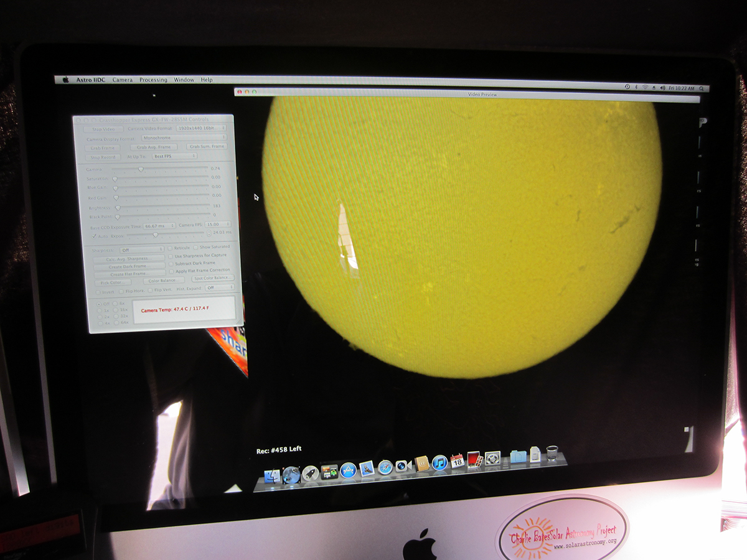Click Create Dark Frame button
This screenshot has height=560, width=747.
point(128,266)
